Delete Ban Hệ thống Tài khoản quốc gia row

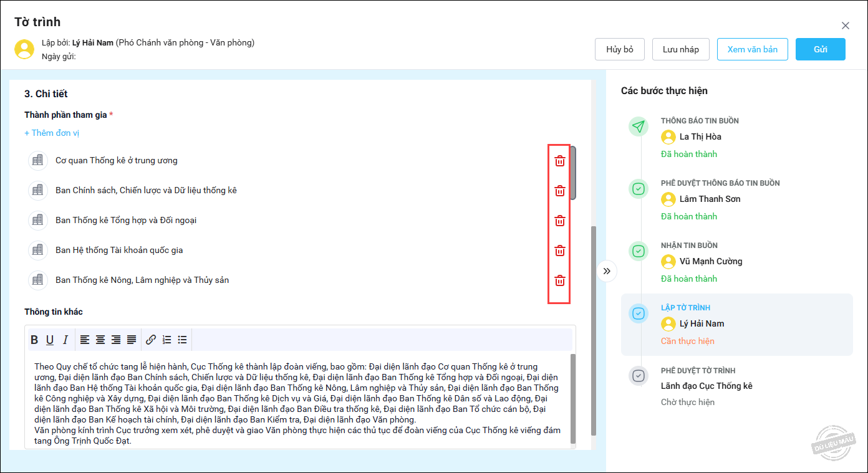(560, 251)
